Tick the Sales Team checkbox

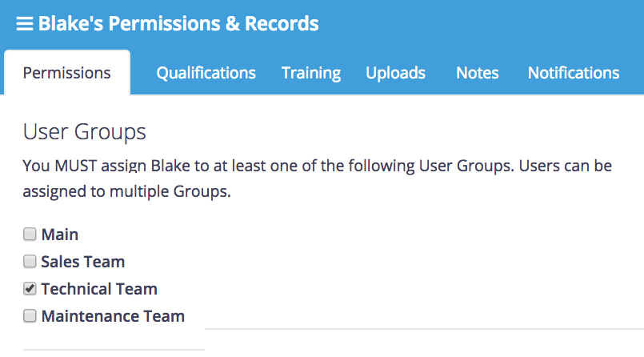(30, 261)
